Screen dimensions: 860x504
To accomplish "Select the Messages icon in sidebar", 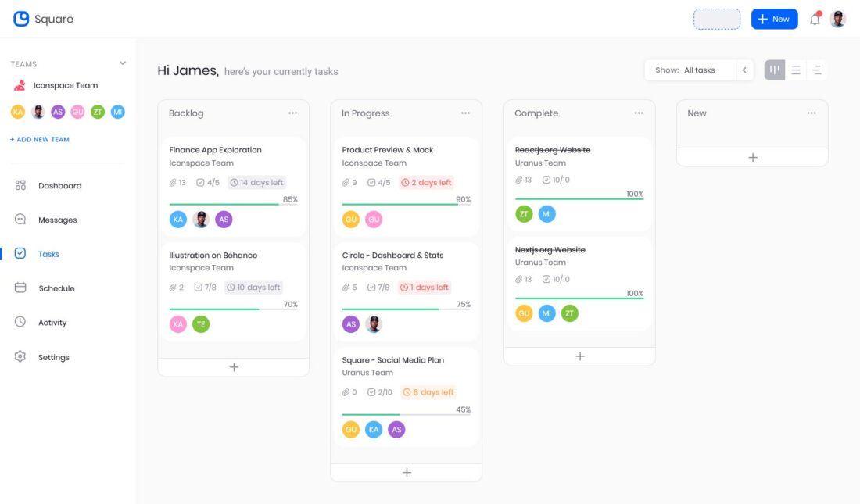I will [20, 220].
